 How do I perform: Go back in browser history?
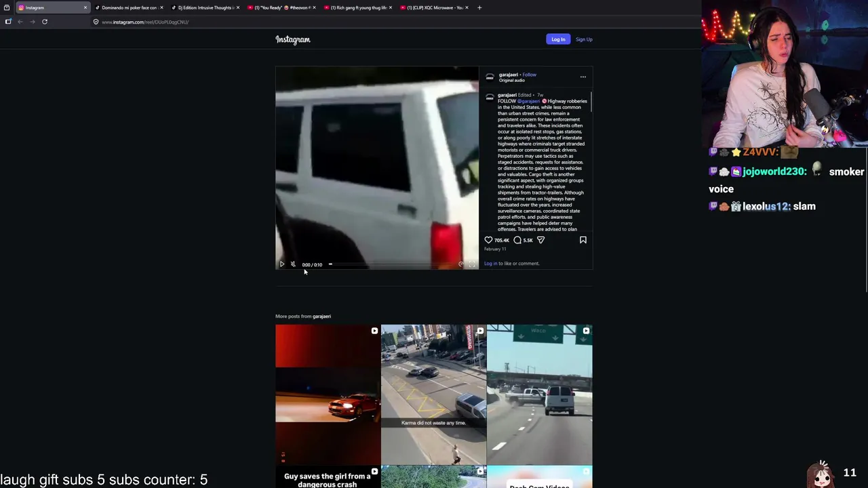tap(20, 22)
